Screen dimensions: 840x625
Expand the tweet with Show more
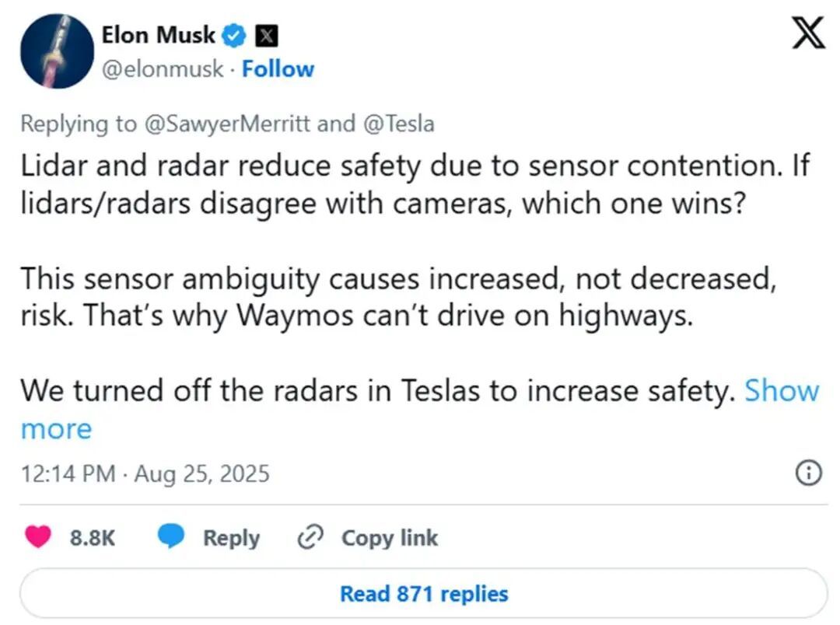(781, 390)
